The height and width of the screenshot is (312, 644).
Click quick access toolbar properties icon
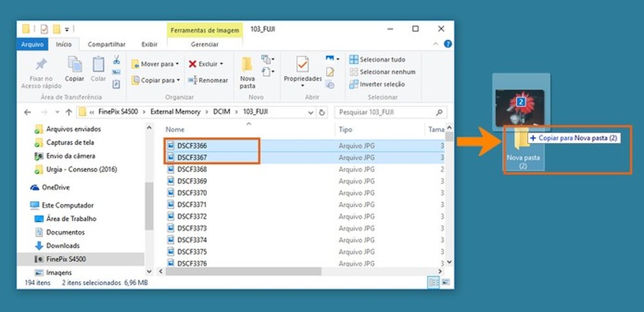tap(44, 29)
